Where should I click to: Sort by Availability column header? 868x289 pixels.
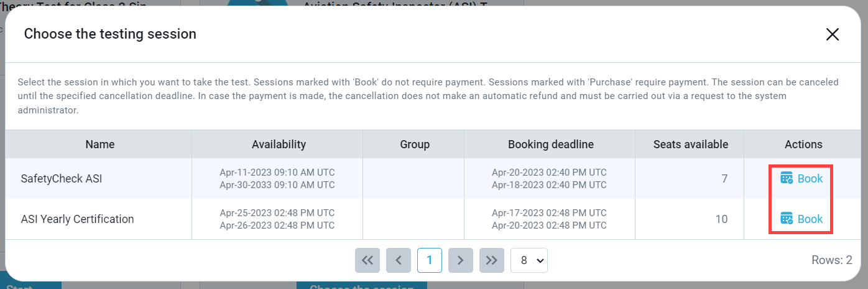279,144
